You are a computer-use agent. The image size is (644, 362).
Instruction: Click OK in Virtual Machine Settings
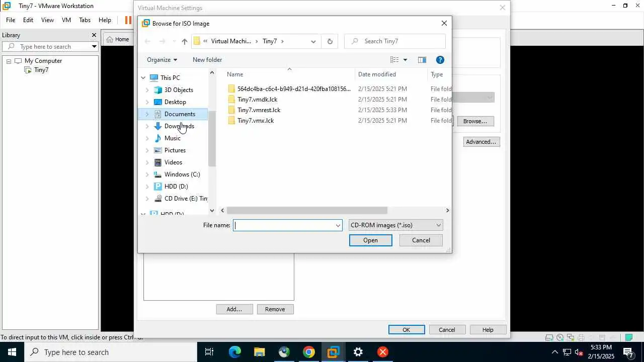[407, 330]
